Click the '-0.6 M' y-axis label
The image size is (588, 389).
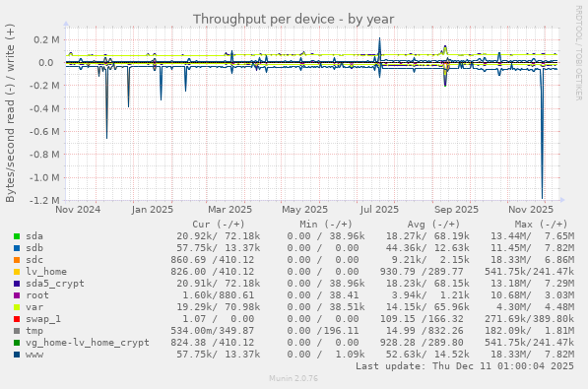tap(44, 132)
